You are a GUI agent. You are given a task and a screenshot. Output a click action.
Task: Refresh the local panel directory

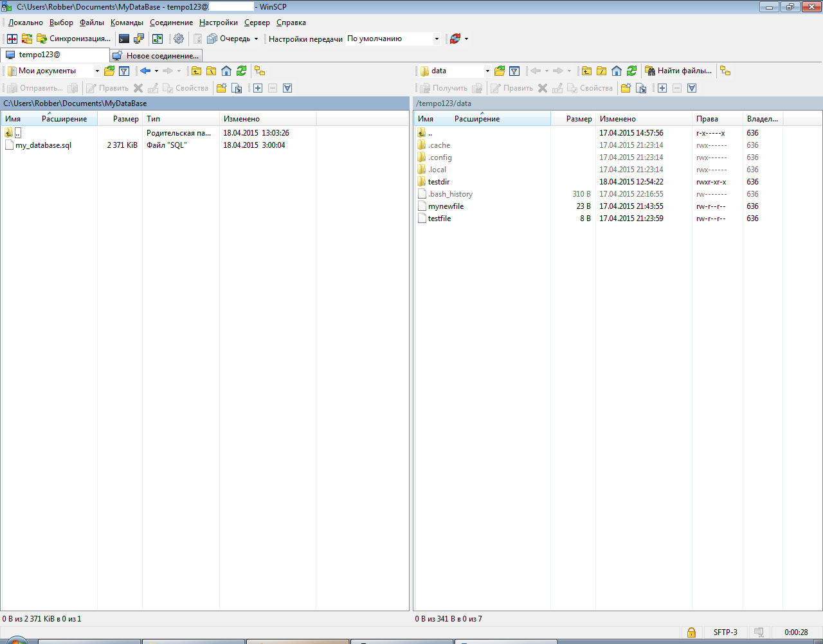[241, 71]
